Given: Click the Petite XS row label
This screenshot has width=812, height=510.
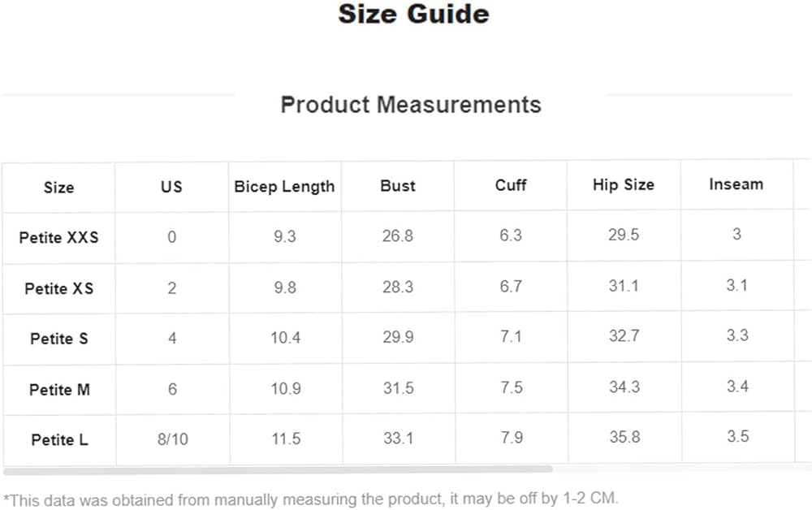Looking at the screenshot, I should click(x=58, y=288).
